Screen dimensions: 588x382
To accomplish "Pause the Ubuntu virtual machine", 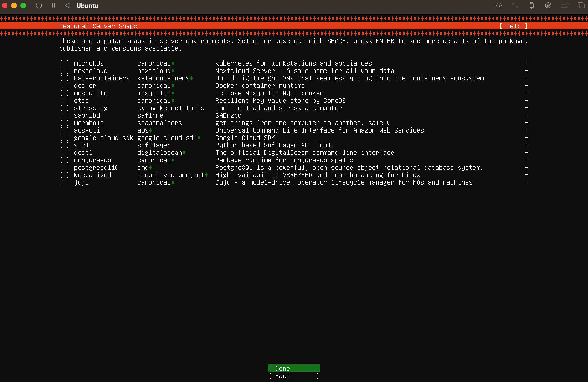I will (53, 5).
